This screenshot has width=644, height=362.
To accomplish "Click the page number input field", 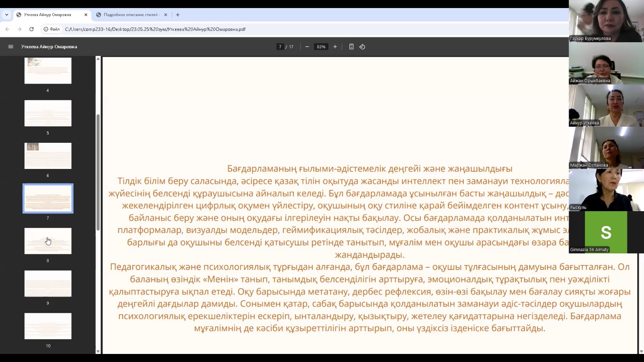I will [x=280, y=47].
